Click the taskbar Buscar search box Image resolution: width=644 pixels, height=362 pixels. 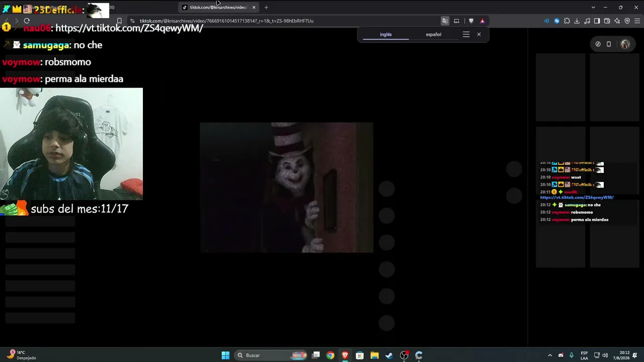click(x=272, y=355)
